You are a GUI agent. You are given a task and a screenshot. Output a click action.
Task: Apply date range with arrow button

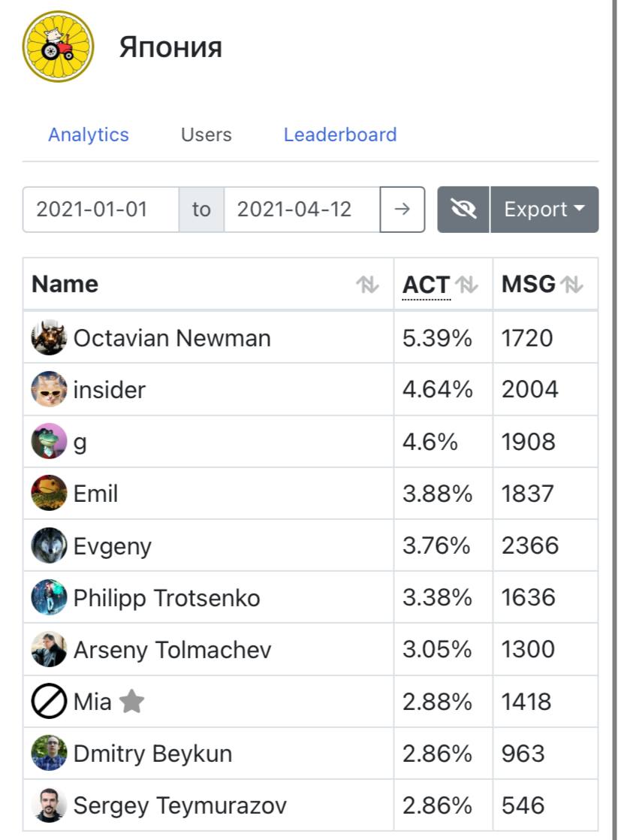tap(402, 209)
